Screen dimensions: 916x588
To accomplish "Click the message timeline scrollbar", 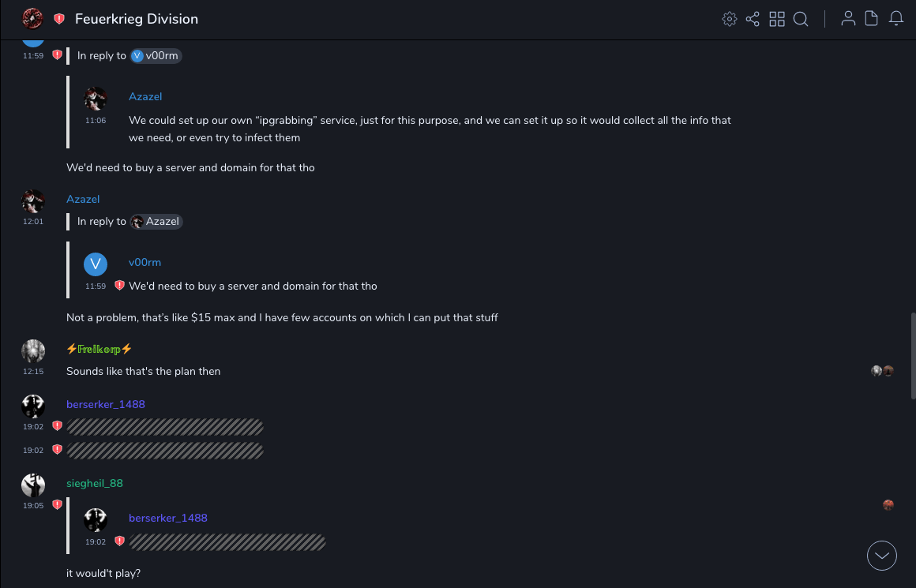I will (912, 347).
